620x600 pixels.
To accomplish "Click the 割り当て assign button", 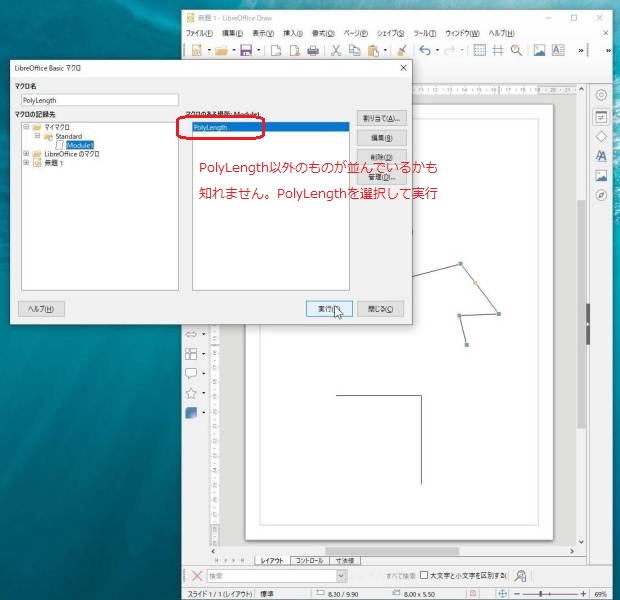I will [382, 118].
